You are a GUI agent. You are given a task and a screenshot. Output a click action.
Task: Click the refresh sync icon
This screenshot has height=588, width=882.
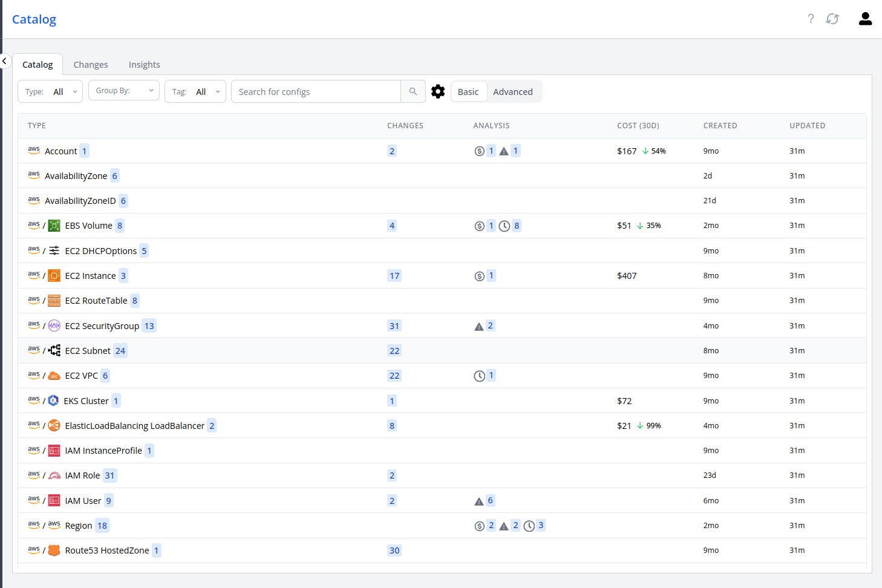coord(832,19)
